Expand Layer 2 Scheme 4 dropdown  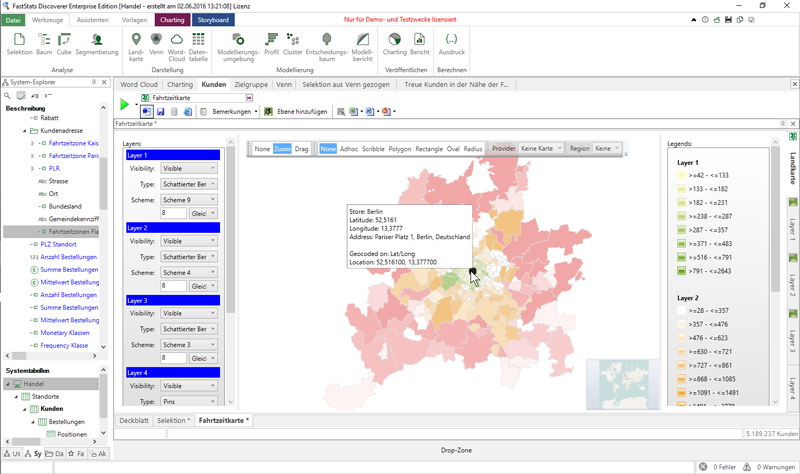coord(188,272)
